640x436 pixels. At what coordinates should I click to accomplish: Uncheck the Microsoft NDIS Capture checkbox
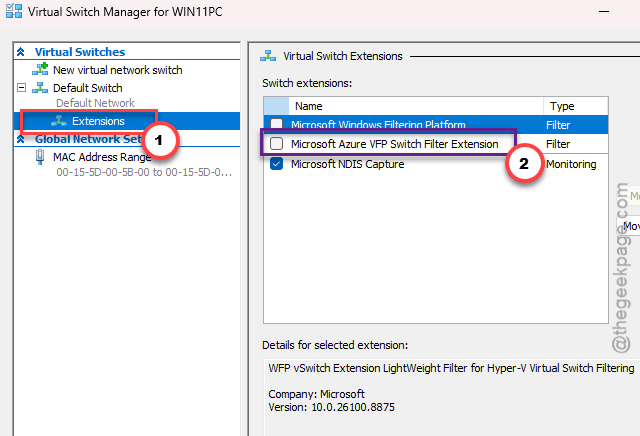277,164
